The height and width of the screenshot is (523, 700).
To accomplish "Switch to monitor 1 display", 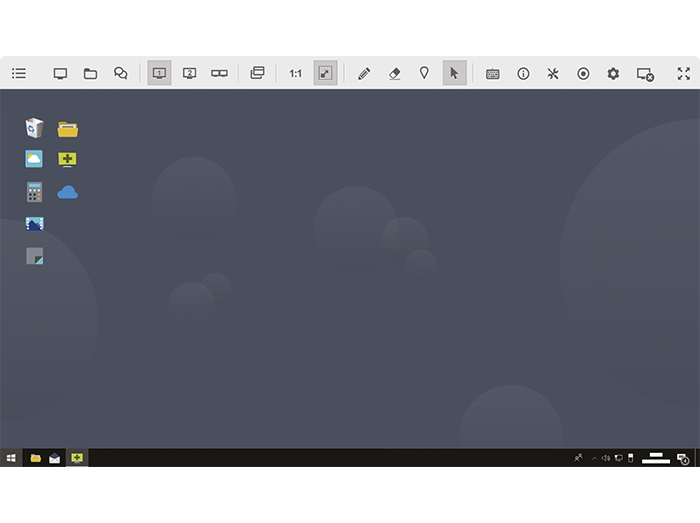I will pos(159,73).
